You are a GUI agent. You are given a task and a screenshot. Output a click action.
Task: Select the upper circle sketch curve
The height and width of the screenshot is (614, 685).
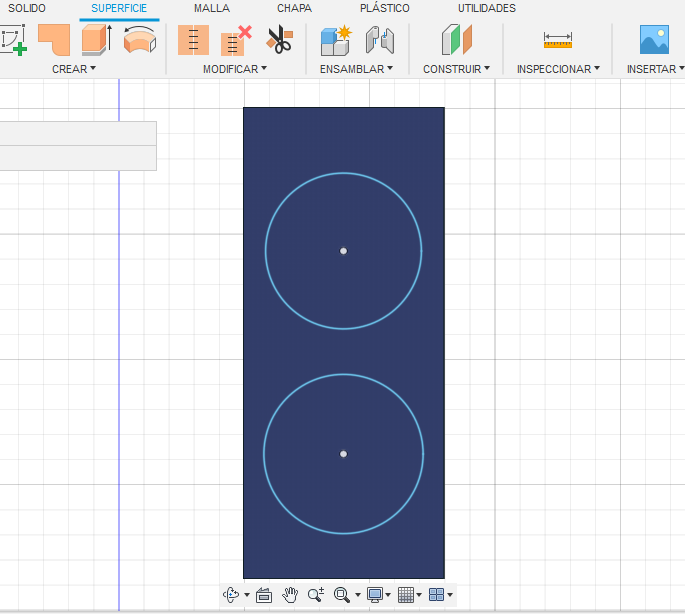[343, 173]
